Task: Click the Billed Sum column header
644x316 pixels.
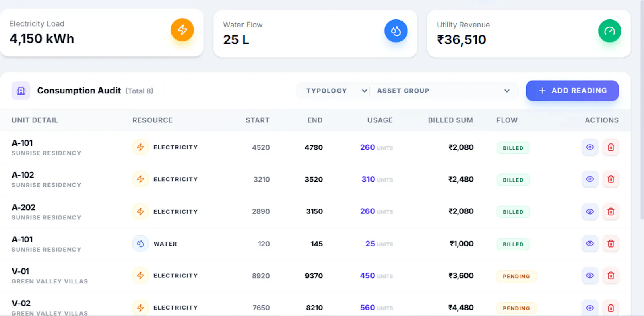Action: [x=450, y=120]
